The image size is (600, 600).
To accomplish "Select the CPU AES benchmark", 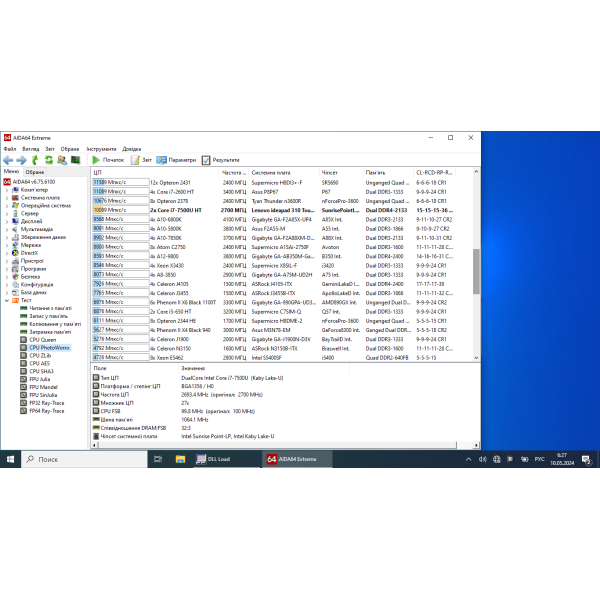I will tap(39, 364).
